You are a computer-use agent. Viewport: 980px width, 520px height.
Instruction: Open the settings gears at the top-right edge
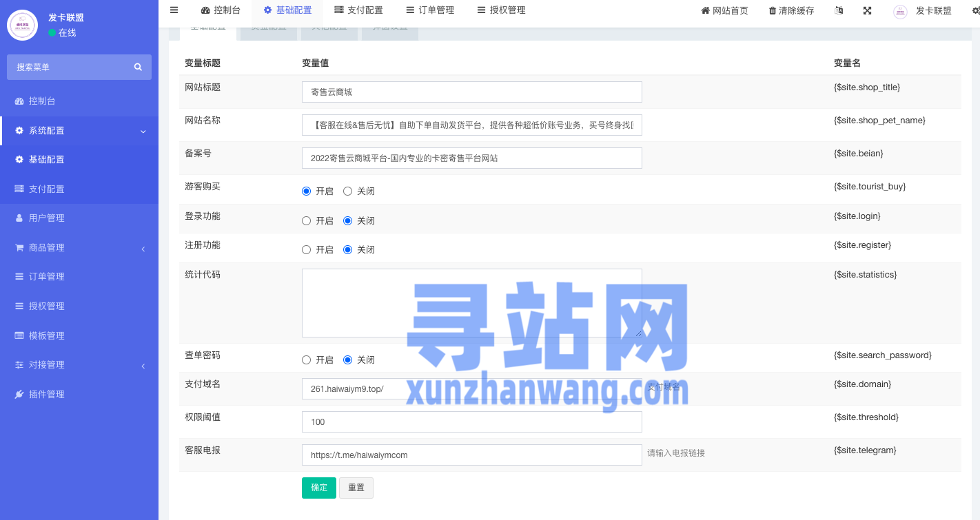[974, 10]
